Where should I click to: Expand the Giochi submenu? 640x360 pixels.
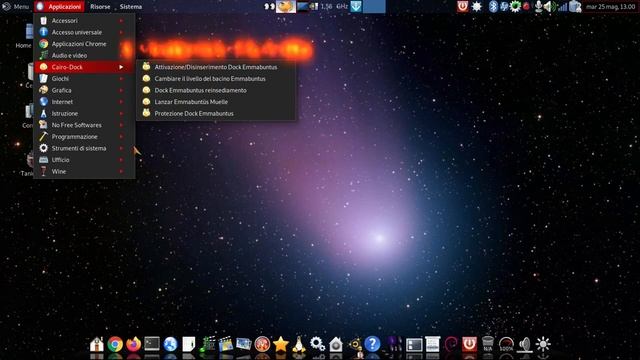coord(84,78)
